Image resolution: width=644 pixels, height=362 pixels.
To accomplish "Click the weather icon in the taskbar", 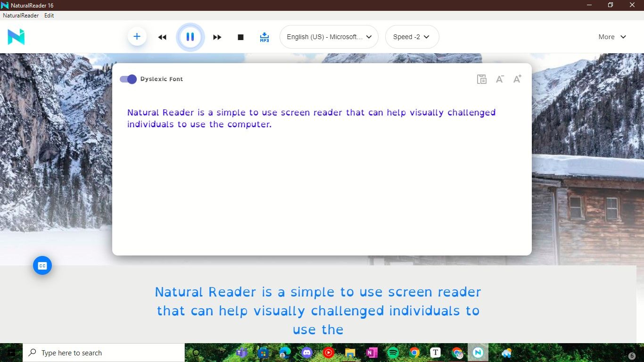I will (507, 353).
